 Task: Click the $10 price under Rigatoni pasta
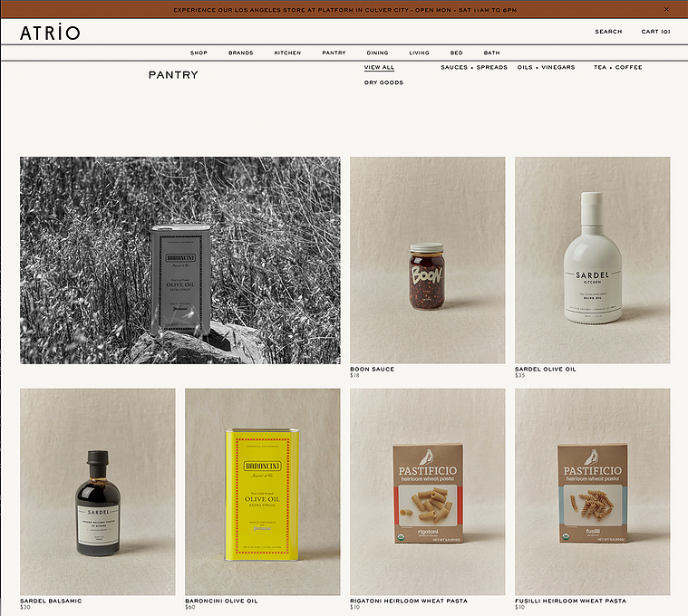click(354, 607)
